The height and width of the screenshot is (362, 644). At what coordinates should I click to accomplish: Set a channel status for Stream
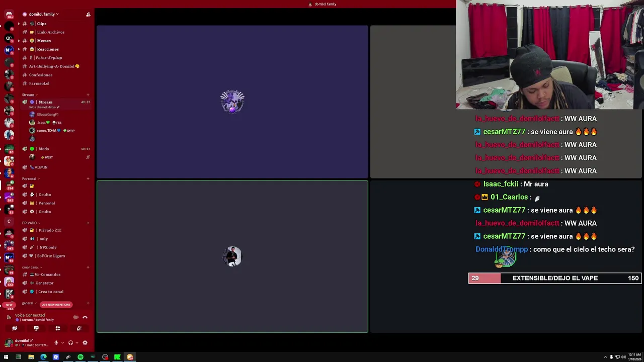[x=44, y=107]
